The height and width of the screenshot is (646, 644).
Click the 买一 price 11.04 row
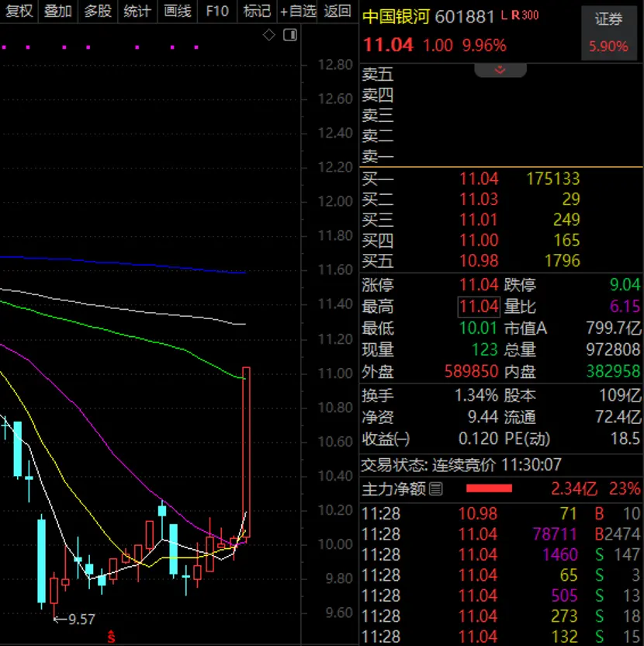click(479, 179)
